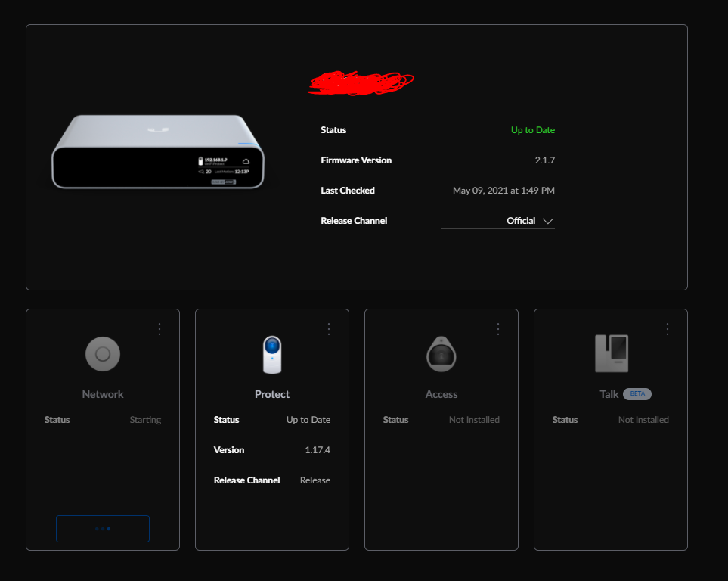Click the Cloud Key device image
The image size is (728, 581).
[158, 152]
